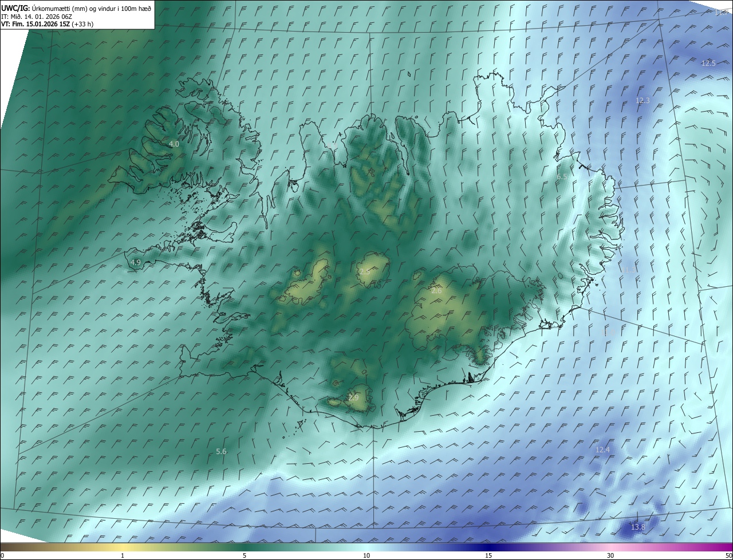Click the '50' tick on the color scale
Viewport: 733px width, 560px height.
pos(728,555)
